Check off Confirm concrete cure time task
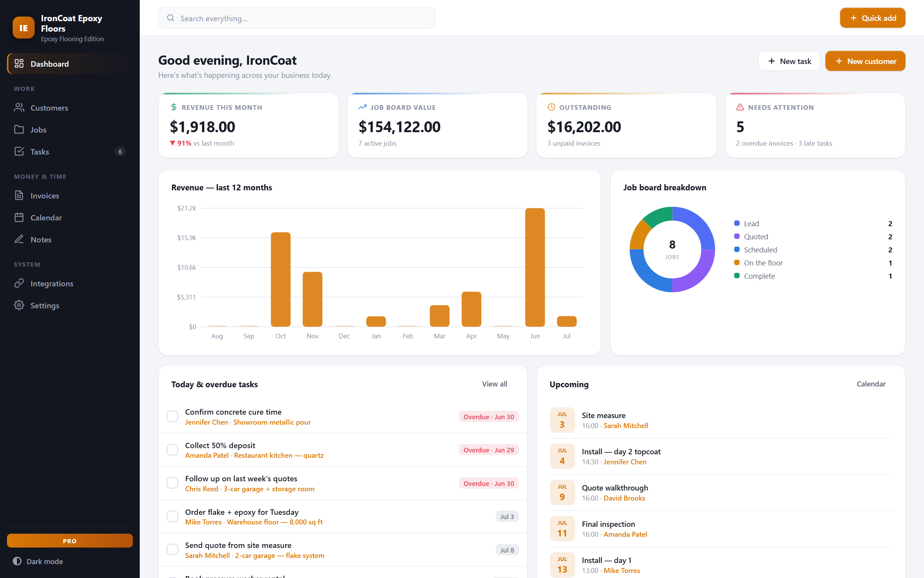924x578 pixels. [x=172, y=416]
